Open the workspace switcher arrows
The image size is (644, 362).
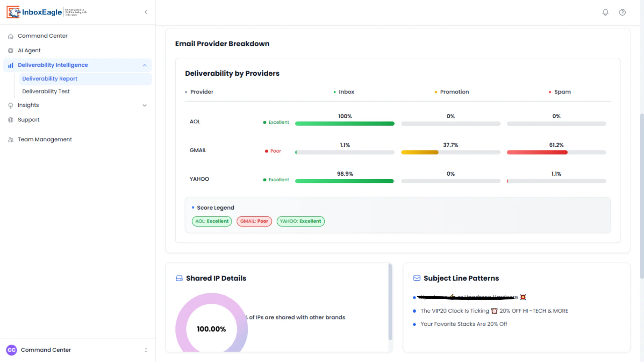click(146, 350)
